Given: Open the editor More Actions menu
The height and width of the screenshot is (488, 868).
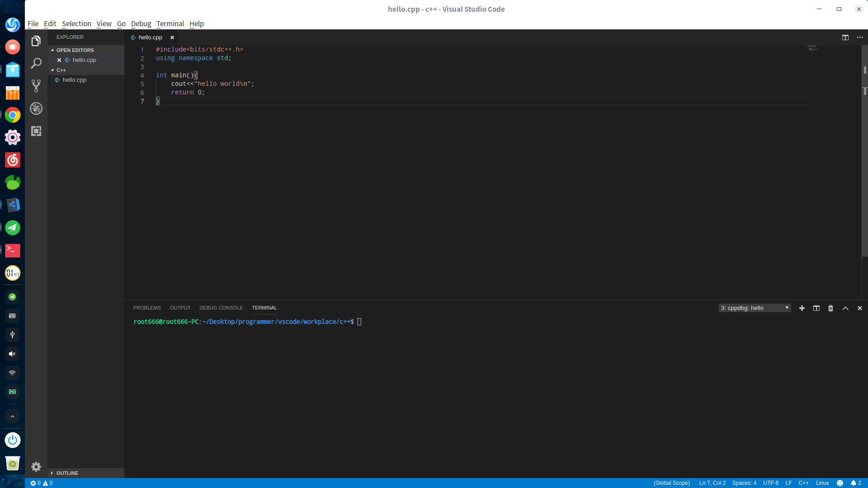Looking at the screenshot, I should [x=860, y=38].
